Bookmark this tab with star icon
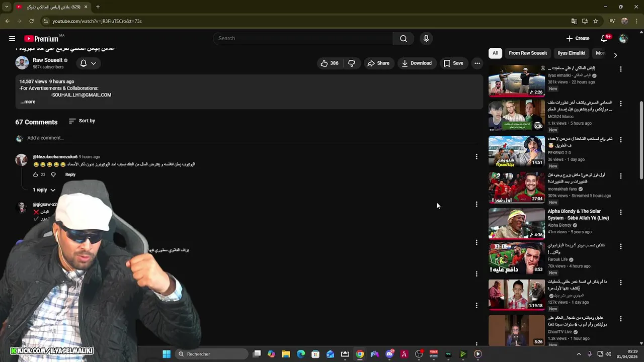This screenshot has width=644, height=362. pos(596,21)
